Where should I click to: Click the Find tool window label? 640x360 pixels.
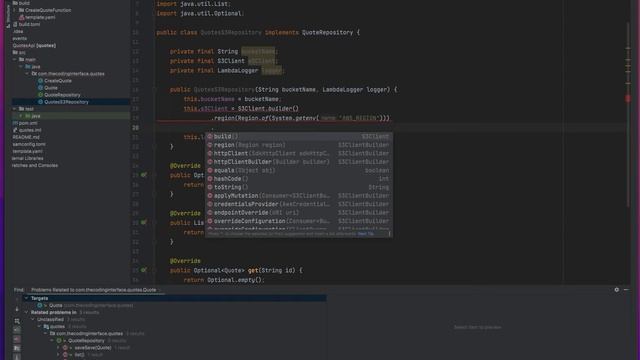[x=19, y=290]
